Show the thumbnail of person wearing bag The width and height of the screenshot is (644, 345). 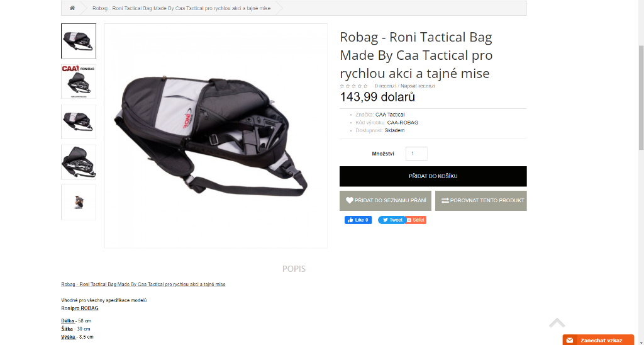[79, 202]
